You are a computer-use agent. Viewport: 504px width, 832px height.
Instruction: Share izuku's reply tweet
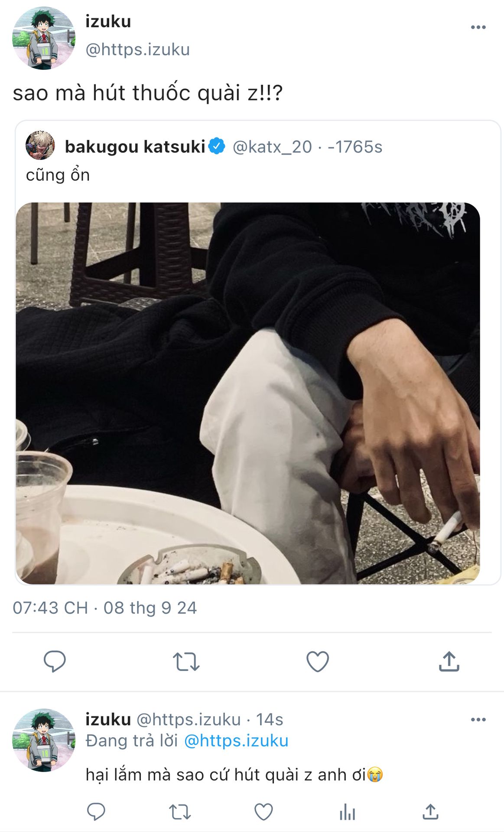[430, 812]
